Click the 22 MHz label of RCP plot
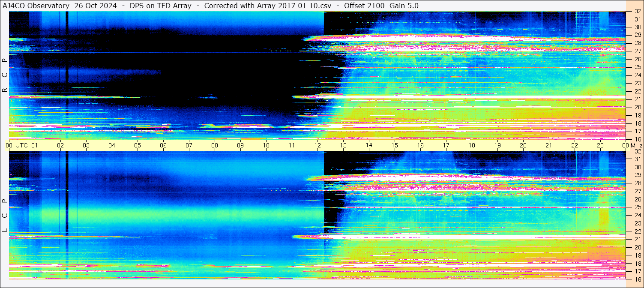644x288 pixels. pyautogui.click(x=637, y=91)
